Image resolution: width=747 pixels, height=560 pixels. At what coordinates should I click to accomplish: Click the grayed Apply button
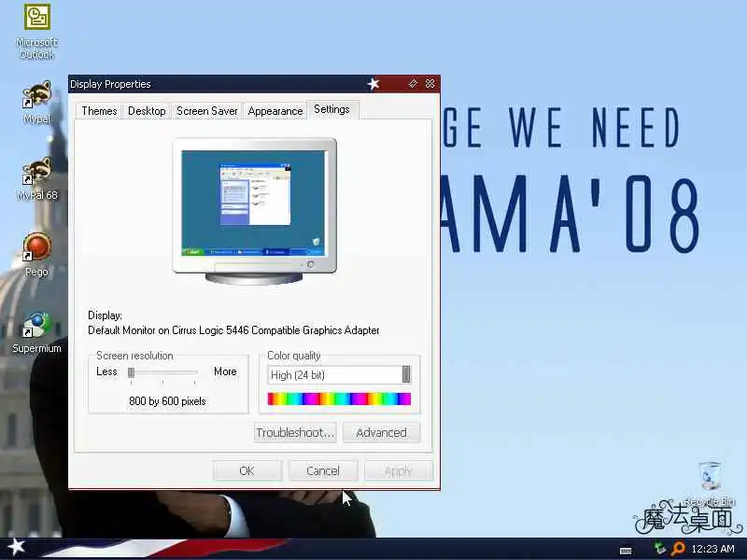pos(399,471)
